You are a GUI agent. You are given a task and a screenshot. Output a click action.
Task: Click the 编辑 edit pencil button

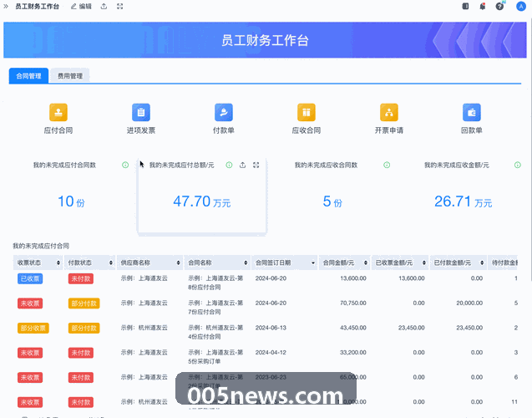coord(81,7)
